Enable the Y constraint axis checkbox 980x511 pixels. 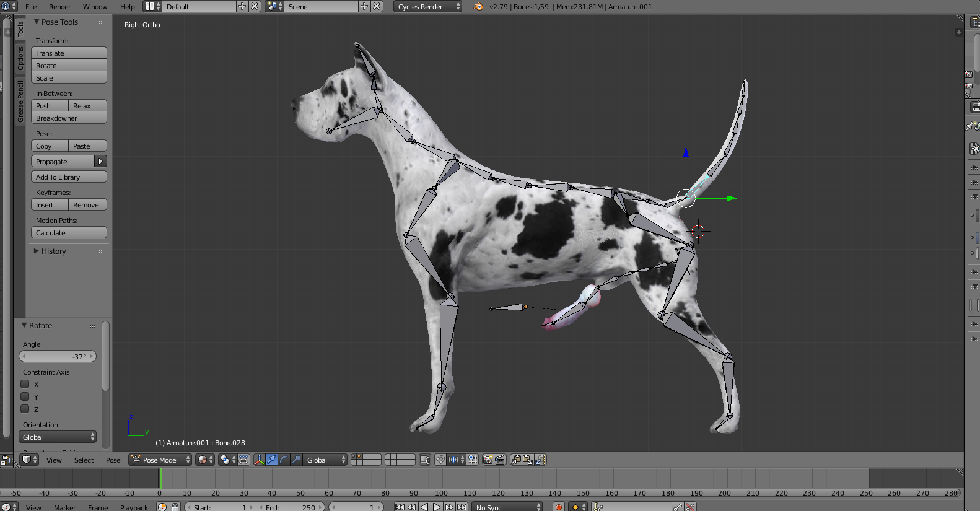(x=25, y=396)
